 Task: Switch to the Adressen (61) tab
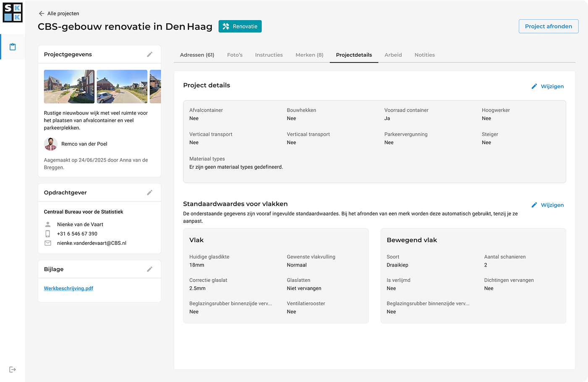point(197,55)
